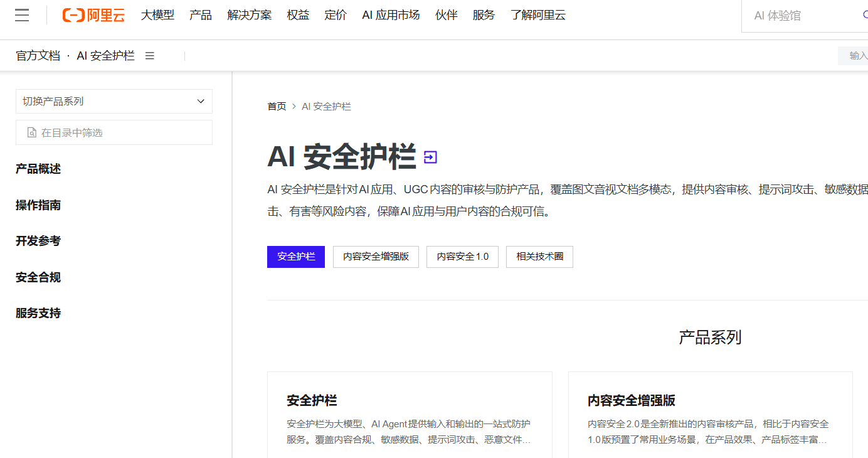Select the purple 安全护栏 tab button
The width and height of the screenshot is (868, 458).
[x=296, y=257]
